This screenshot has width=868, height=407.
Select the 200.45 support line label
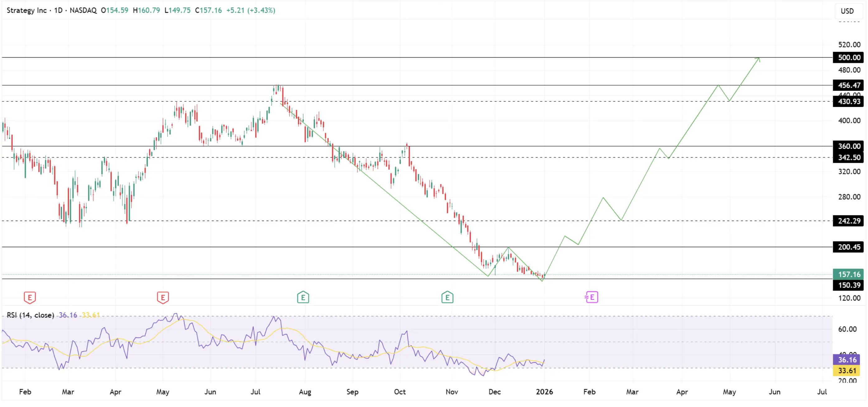click(848, 247)
